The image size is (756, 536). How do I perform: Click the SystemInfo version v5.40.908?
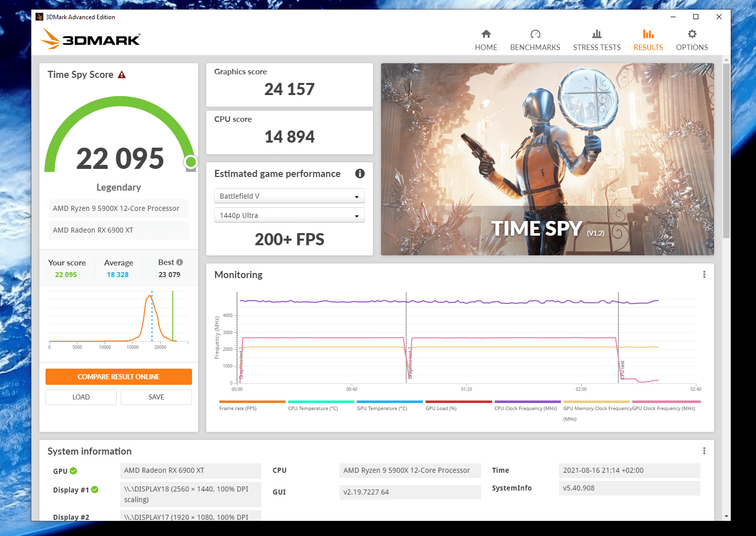pyautogui.click(x=630, y=488)
